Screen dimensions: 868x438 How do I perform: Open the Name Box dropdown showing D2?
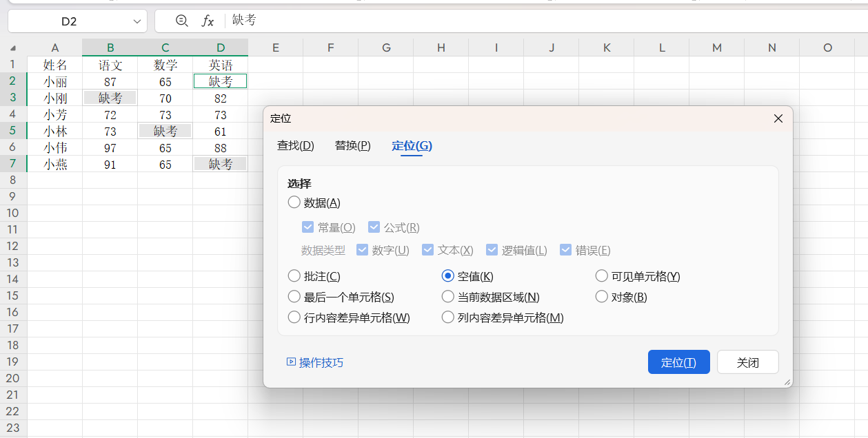click(136, 21)
